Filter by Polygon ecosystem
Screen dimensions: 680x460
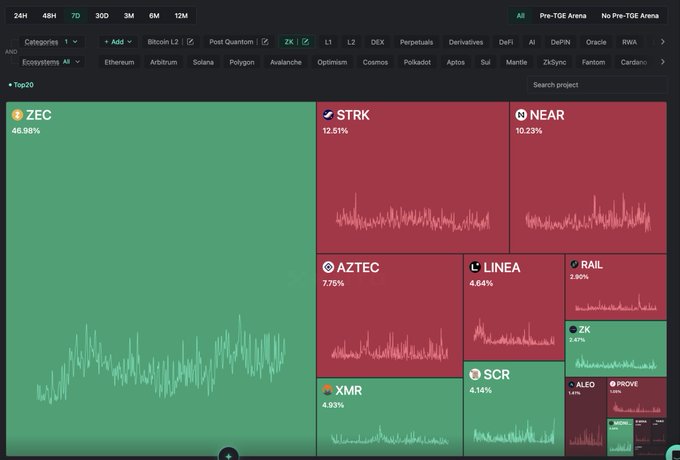pos(242,62)
